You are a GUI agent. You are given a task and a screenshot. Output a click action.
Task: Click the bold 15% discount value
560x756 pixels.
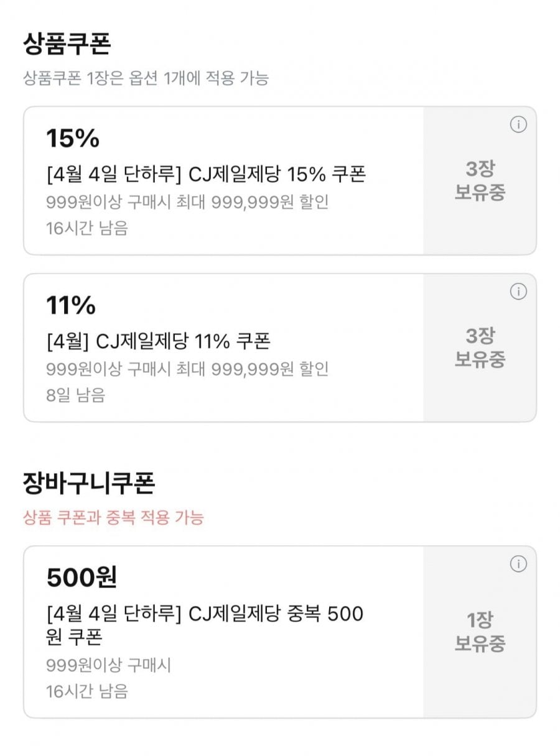coord(73,139)
